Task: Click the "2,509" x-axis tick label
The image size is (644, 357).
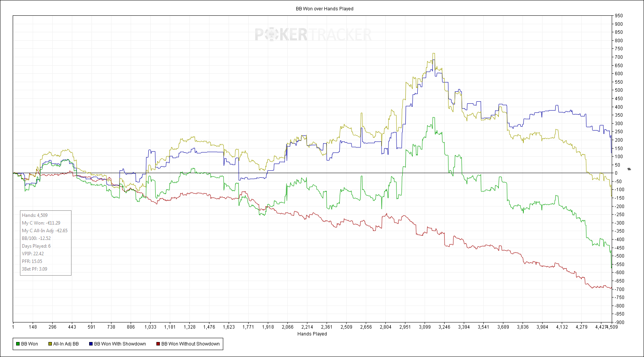Action: point(346,327)
